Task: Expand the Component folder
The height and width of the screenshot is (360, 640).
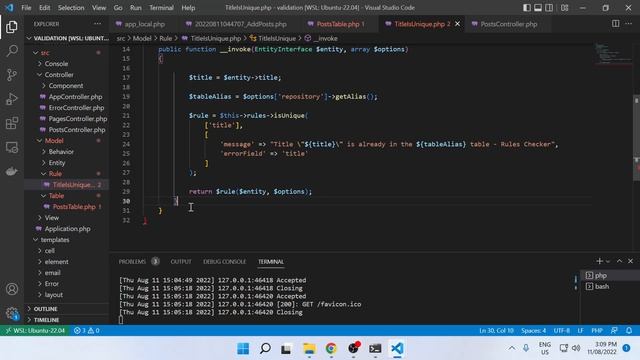Action: tap(66, 86)
